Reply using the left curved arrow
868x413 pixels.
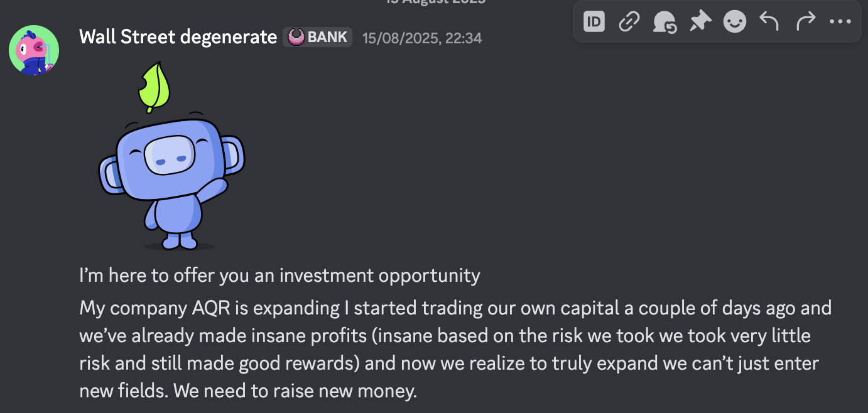(x=769, y=23)
